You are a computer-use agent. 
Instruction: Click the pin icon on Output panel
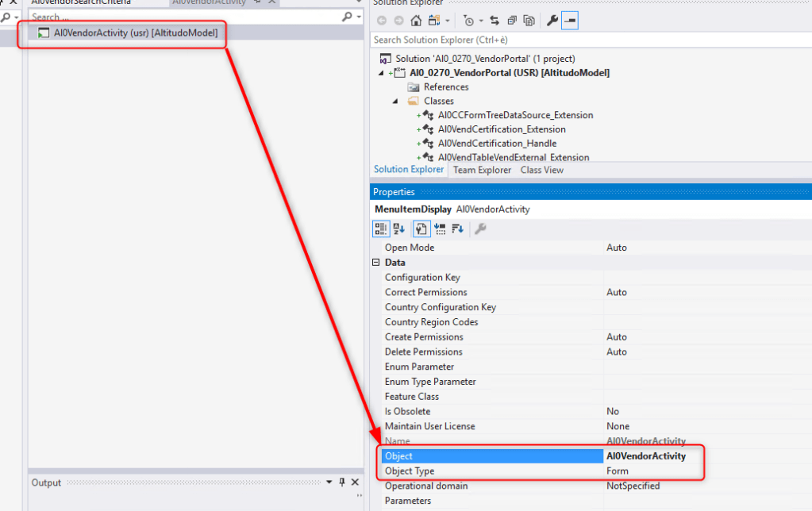click(342, 482)
